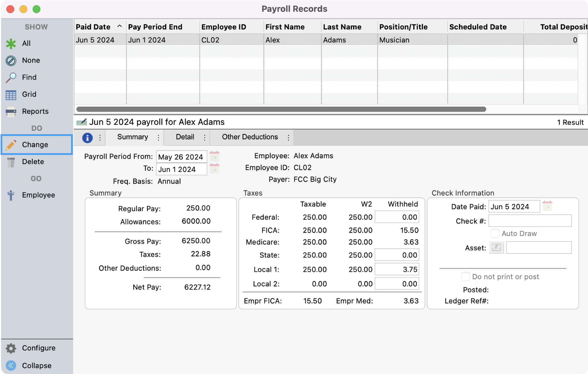The image size is (588, 374).
Task: Click the Asset lookup icon button
Action: (x=496, y=248)
